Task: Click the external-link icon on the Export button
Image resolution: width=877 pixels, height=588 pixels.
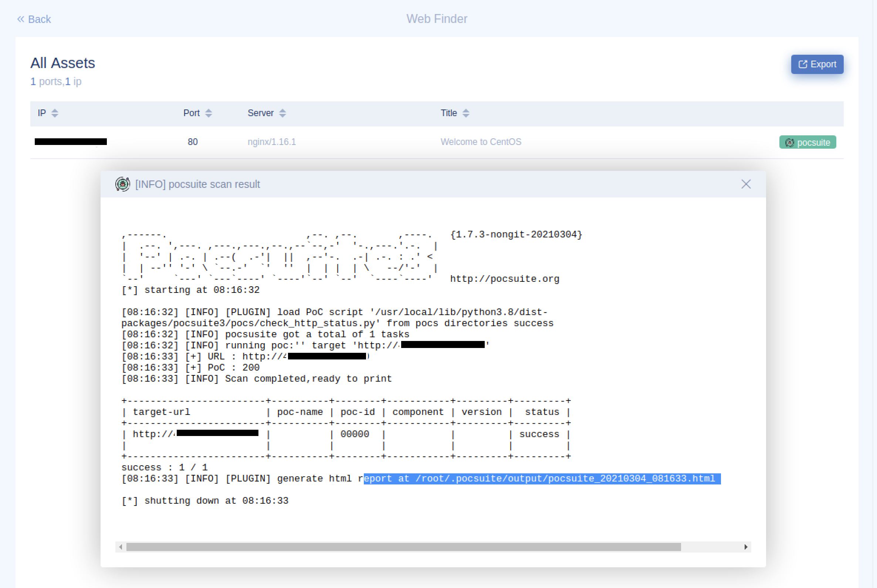Action: (x=803, y=64)
